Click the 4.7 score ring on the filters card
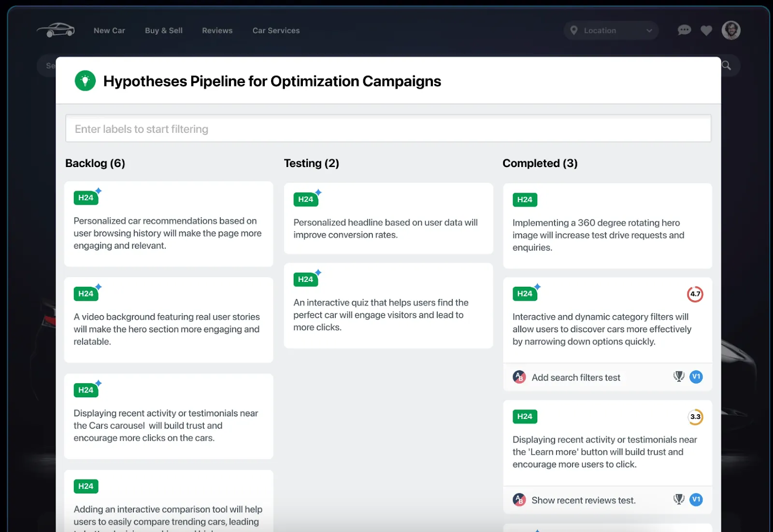 (x=696, y=294)
